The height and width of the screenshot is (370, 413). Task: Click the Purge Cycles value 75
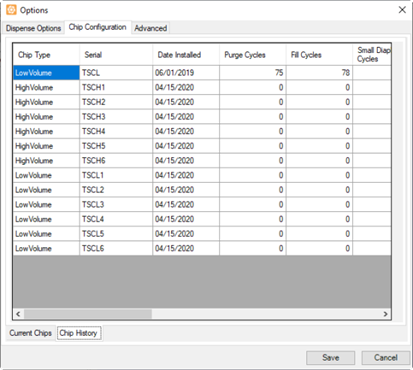pyautogui.click(x=253, y=73)
